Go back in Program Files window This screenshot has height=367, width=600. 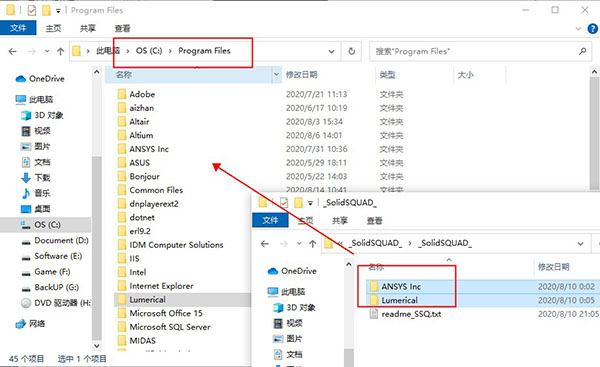click(13, 51)
